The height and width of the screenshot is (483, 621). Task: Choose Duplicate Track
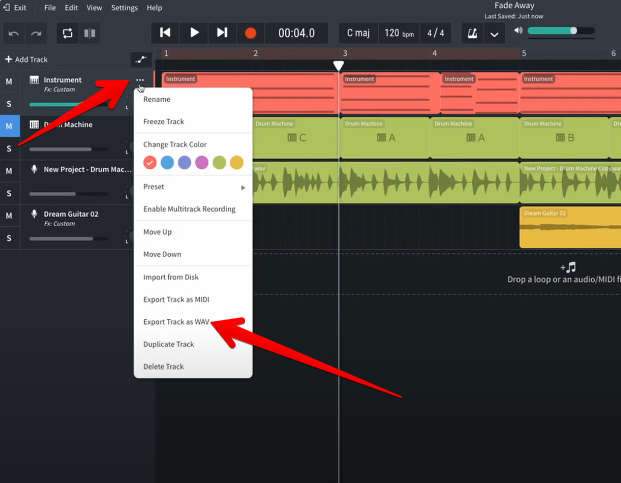point(193,344)
